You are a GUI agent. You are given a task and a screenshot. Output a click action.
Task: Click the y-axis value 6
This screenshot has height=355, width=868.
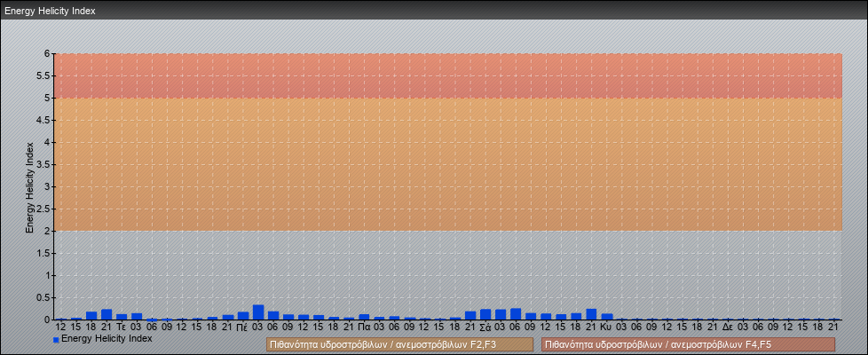48,54
